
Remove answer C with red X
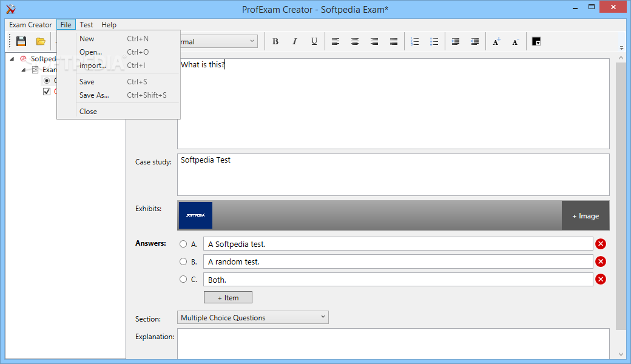(x=601, y=279)
